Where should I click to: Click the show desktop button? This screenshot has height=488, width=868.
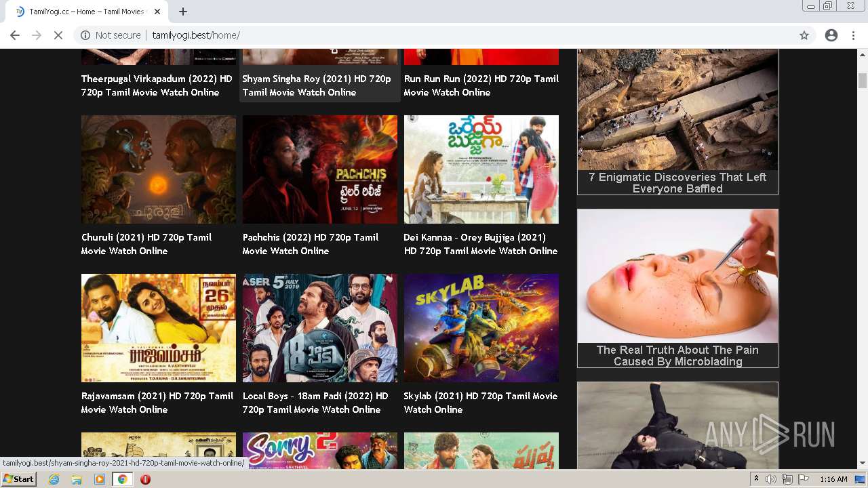click(x=861, y=479)
